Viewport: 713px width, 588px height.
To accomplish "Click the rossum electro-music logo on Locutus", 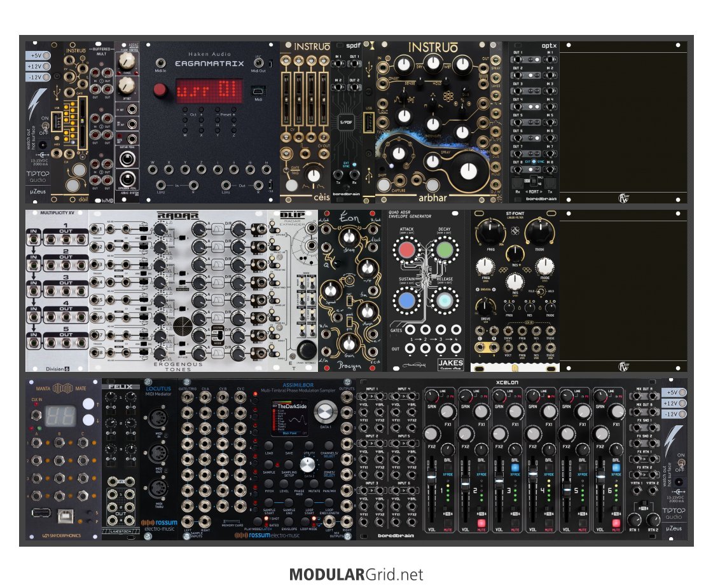I will [x=159, y=525].
